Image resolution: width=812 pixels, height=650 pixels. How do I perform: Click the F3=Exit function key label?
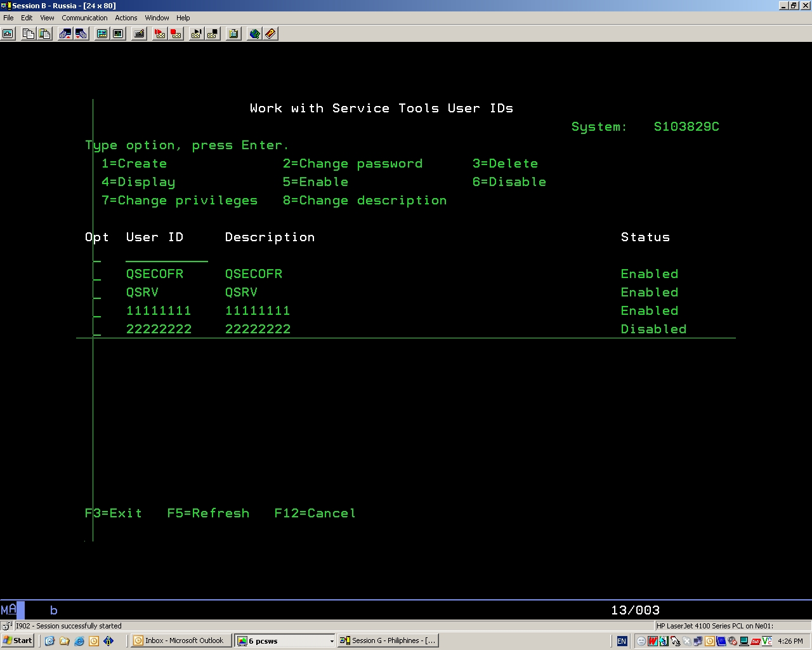click(x=114, y=513)
